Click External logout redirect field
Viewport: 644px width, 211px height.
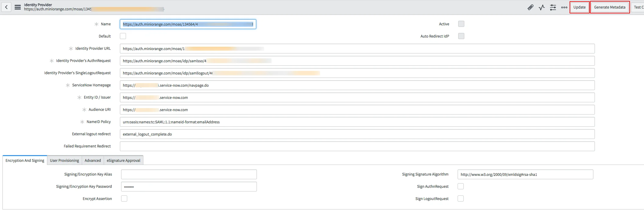pos(357,134)
